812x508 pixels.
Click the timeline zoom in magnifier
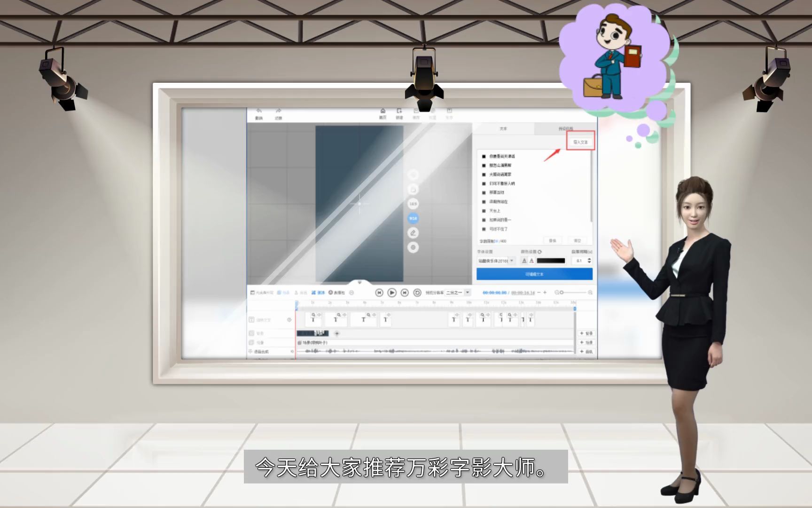click(590, 293)
